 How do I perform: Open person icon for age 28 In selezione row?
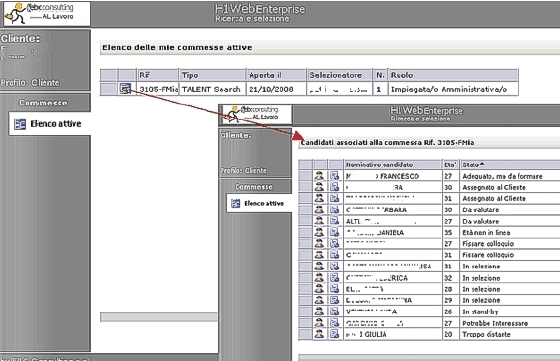319,289
